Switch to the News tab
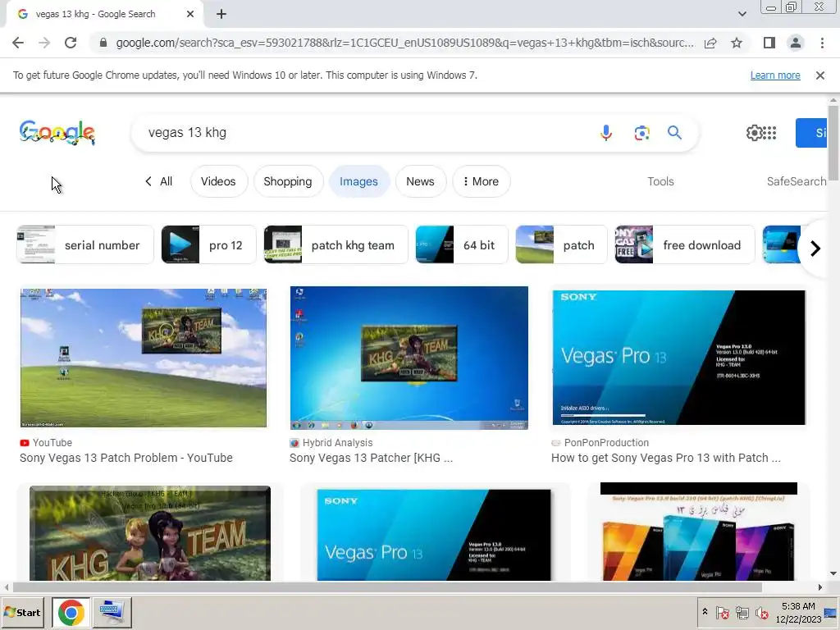The height and width of the screenshot is (630, 840). pos(421,181)
